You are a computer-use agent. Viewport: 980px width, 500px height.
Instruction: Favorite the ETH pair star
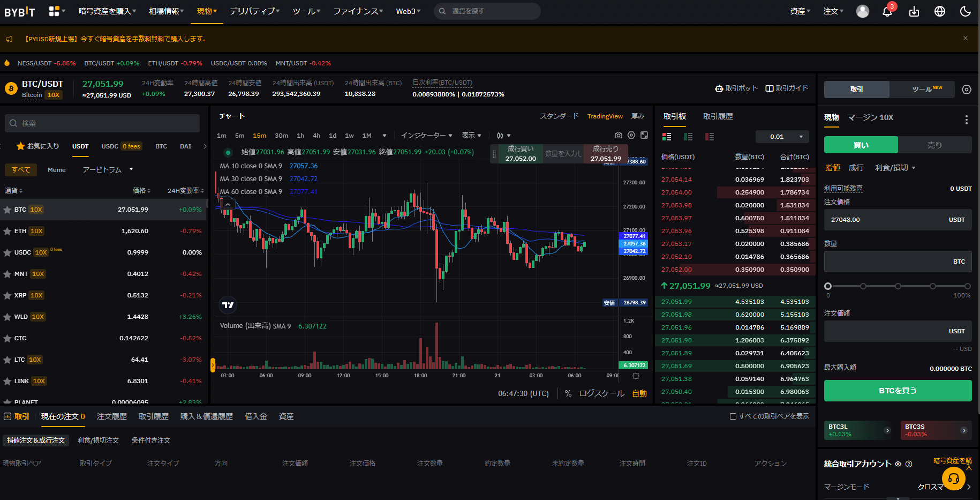[7, 232]
